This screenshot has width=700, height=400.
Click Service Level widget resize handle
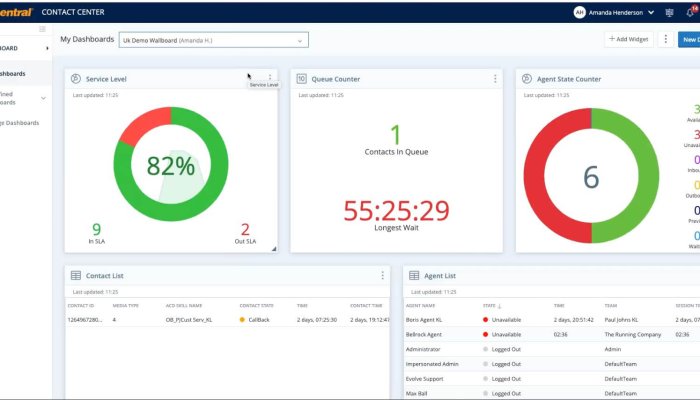pos(274,249)
